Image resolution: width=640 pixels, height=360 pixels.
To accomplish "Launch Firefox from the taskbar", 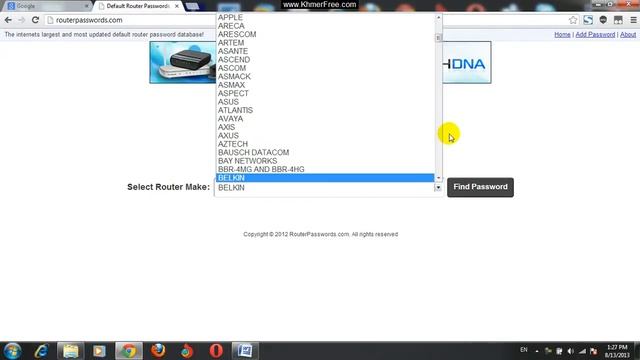I will (158, 351).
